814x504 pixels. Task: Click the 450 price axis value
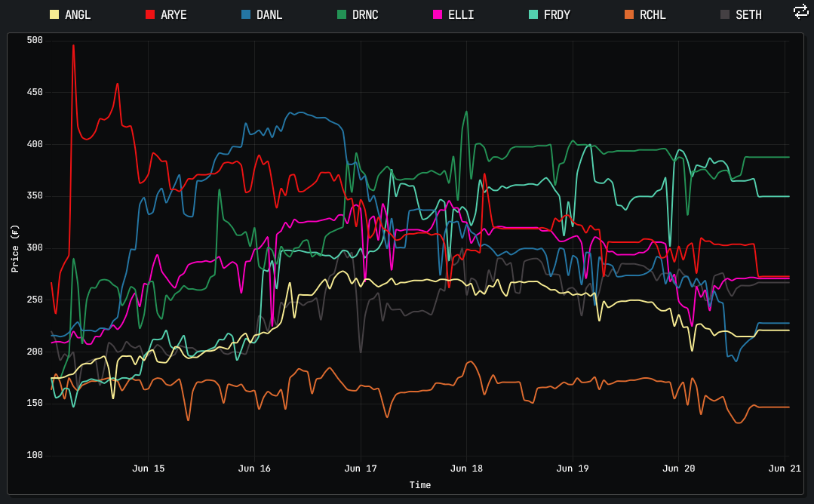35,92
